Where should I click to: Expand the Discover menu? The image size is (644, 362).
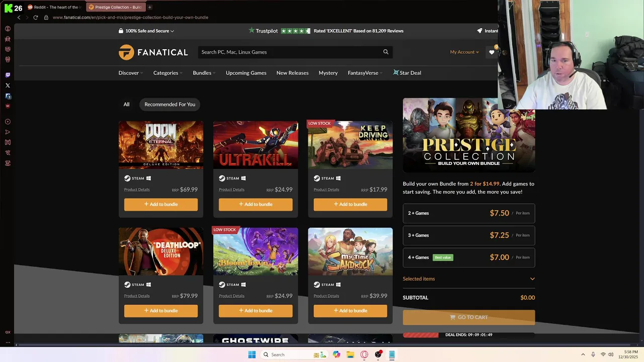point(131,73)
